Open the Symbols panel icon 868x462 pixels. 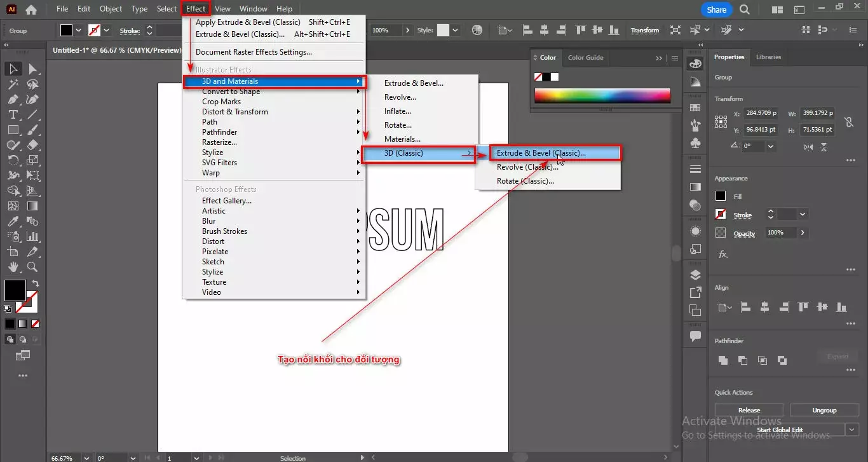point(695,143)
